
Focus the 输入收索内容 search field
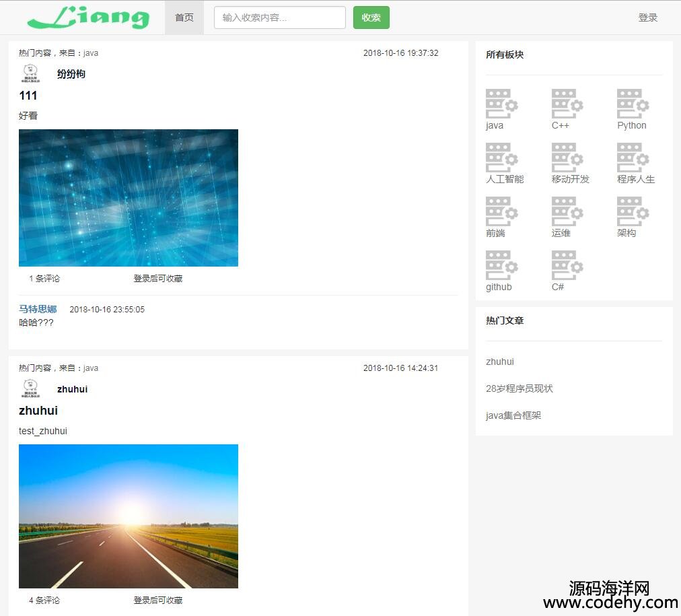[x=279, y=18]
